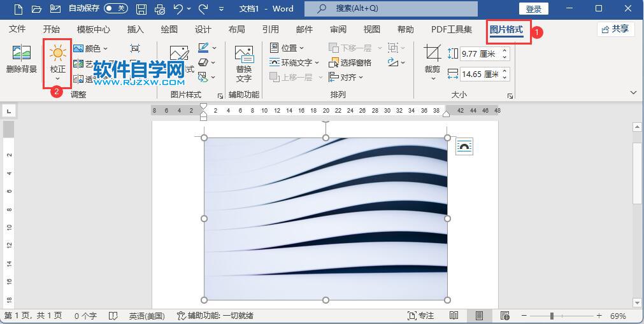644x324 pixels.
Task: Open the layout options icon beside the picture
Action: (464, 146)
